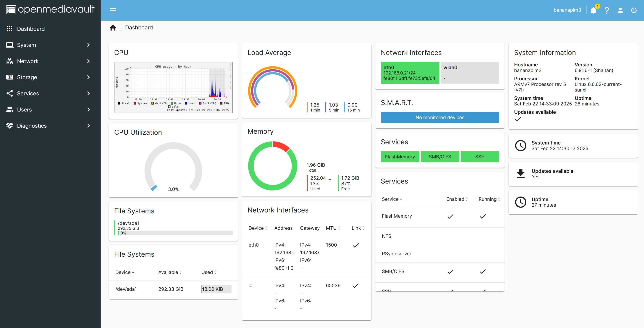Go to the home breadcrumb icon
The image size is (644, 328).
tap(113, 27)
